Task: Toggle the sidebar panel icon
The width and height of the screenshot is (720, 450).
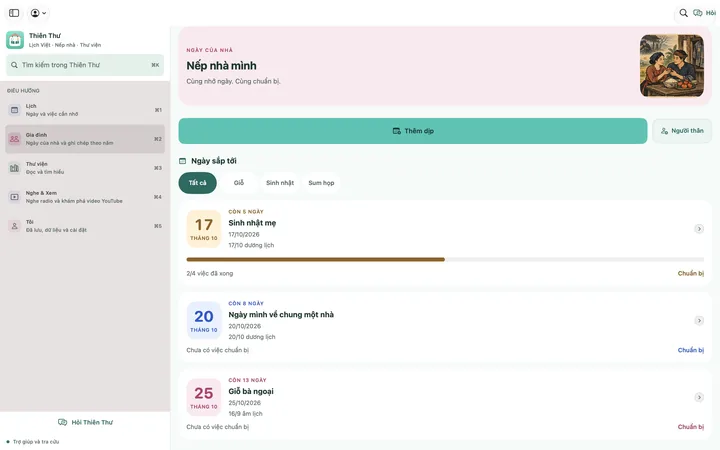Action: click(x=14, y=13)
